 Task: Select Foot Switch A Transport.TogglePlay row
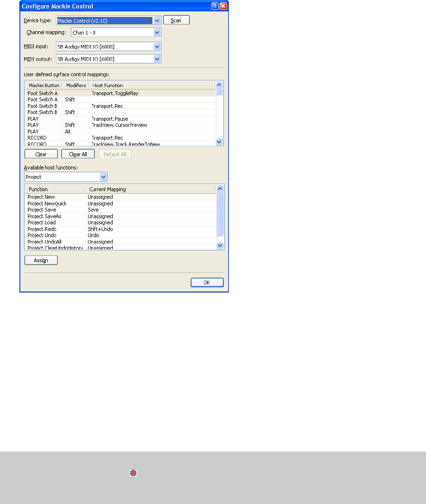pyautogui.click(x=120, y=93)
